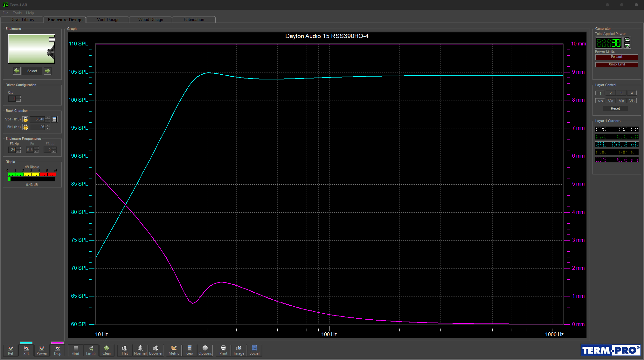Click the enclosure type thumbnail image

click(31, 49)
